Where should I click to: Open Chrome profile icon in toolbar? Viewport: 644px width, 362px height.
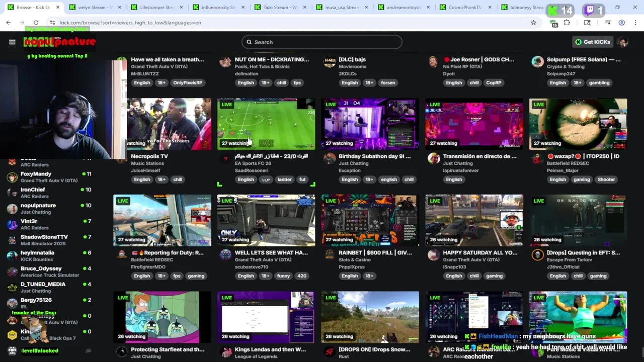(622, 23)
